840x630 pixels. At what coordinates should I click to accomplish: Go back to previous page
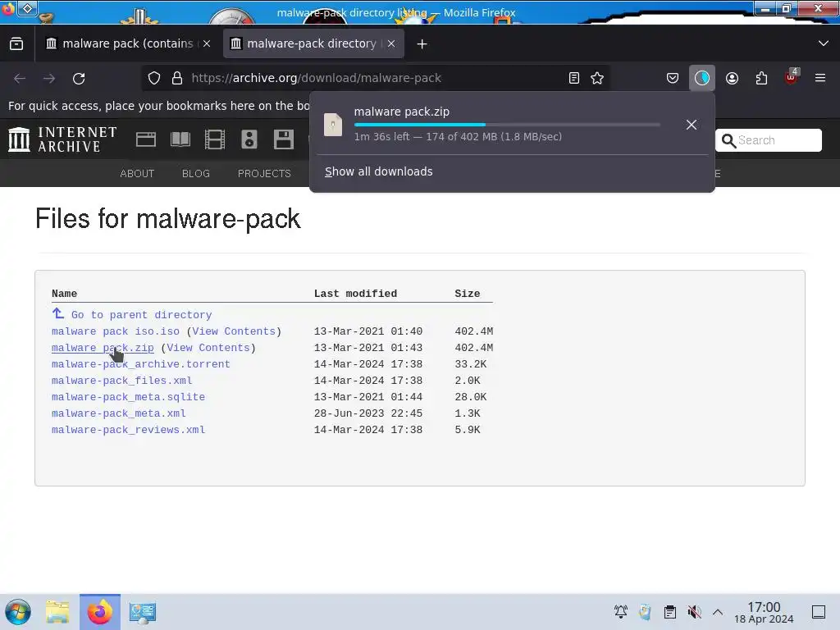(x=20, y=79)
